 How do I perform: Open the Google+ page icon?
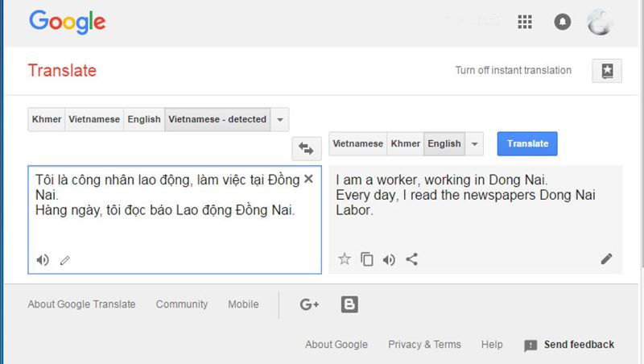tap(309, 304)
